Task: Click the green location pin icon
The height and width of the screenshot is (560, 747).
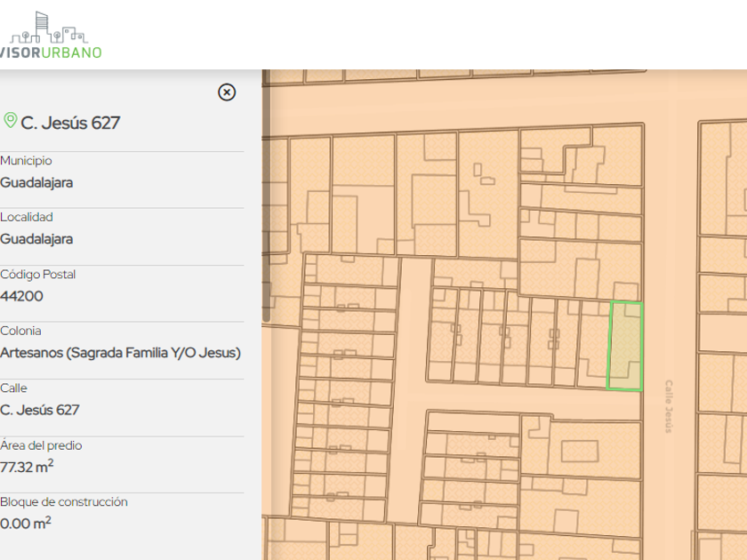Action: click(x=10, y=121)
